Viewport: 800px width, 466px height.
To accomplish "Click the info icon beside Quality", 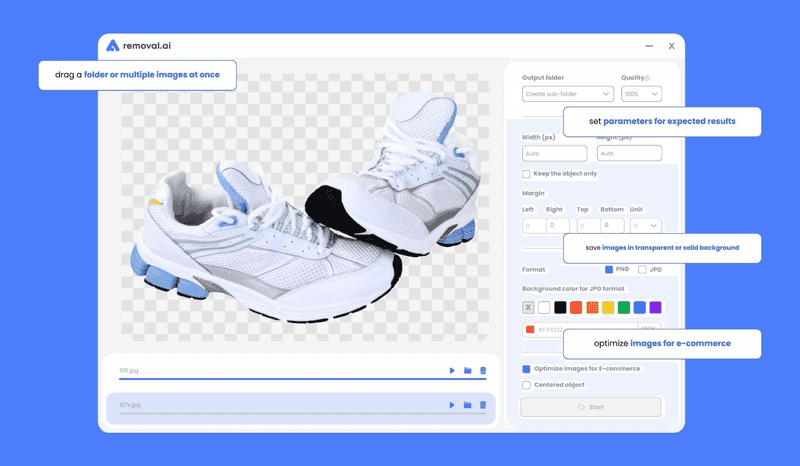I will click(647, 78).
